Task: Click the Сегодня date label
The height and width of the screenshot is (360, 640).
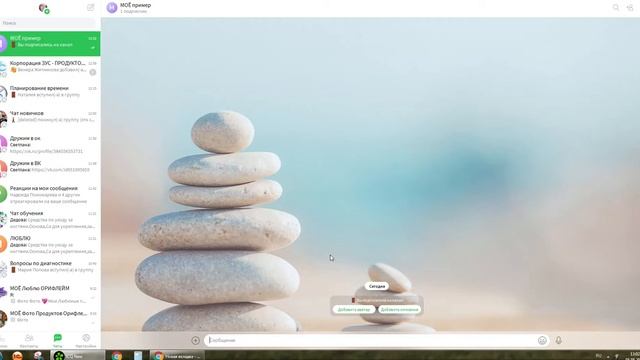Action: tap(377, 286)
